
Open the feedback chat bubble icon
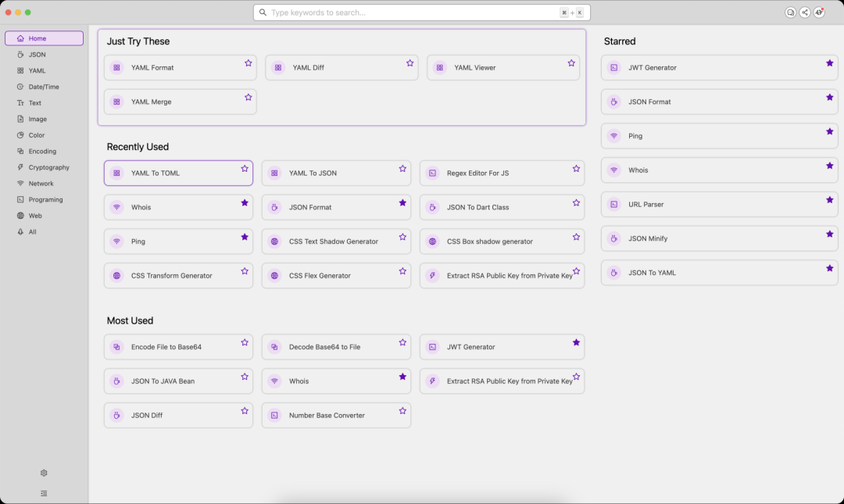click(x=790, y=13)
